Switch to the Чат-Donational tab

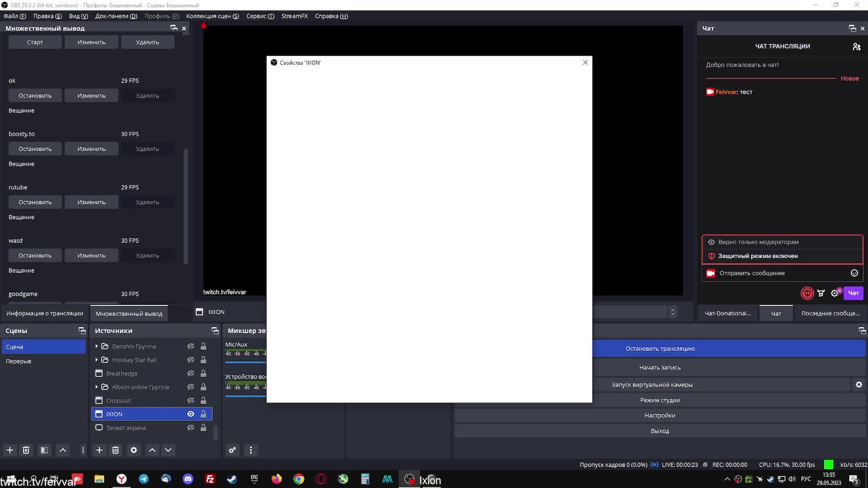point(728,313)
